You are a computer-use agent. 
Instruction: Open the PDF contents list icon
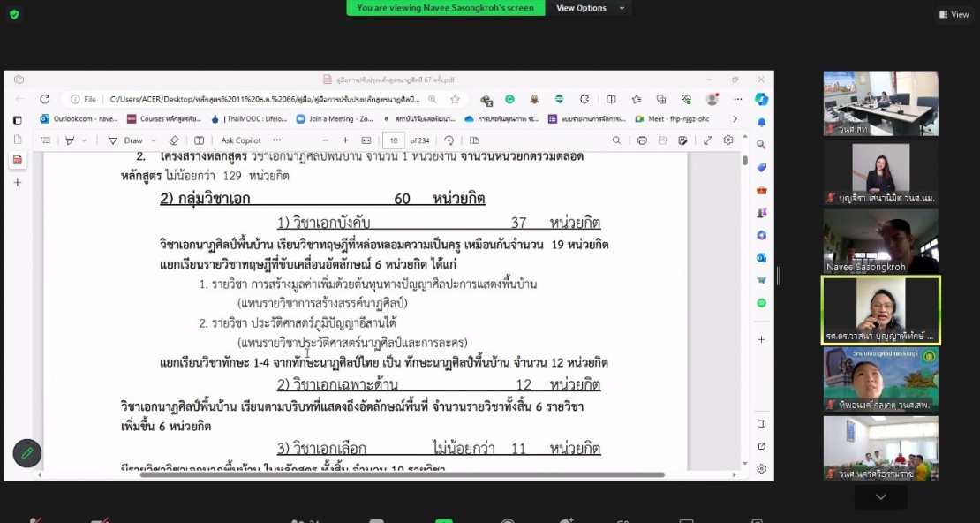click(x=46, y=140)
